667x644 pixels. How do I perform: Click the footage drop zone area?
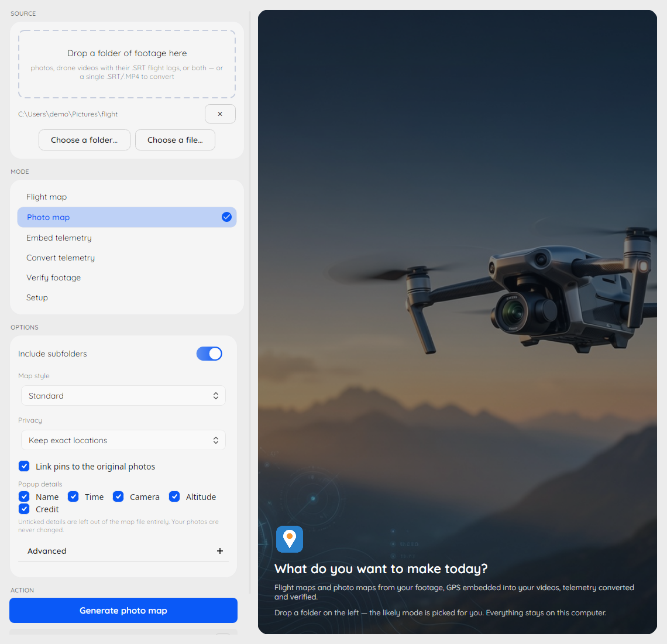(127, 64)
